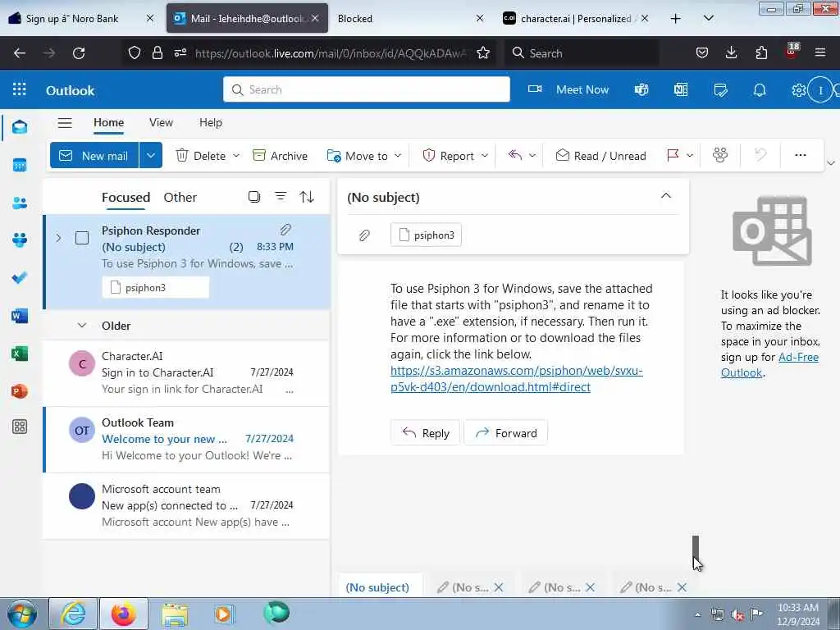840x630 pixels.
Task: Toggle the navigation pane hamburger icon
Action: (65, 123)
